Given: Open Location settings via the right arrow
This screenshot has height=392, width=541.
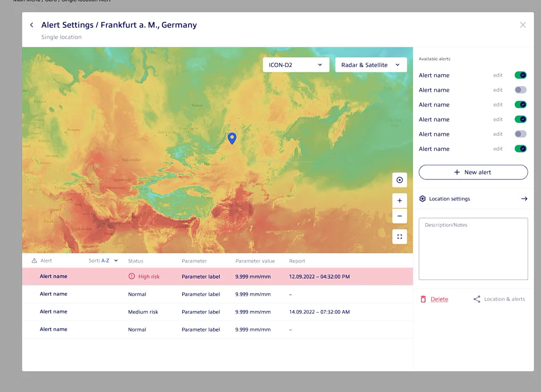Looking at the screenshot, I should (x=524, y=198).
